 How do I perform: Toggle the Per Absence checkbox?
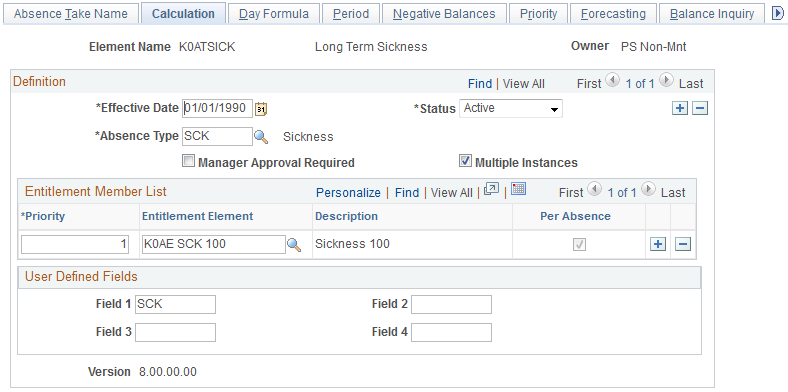click(x=580, y=245)
